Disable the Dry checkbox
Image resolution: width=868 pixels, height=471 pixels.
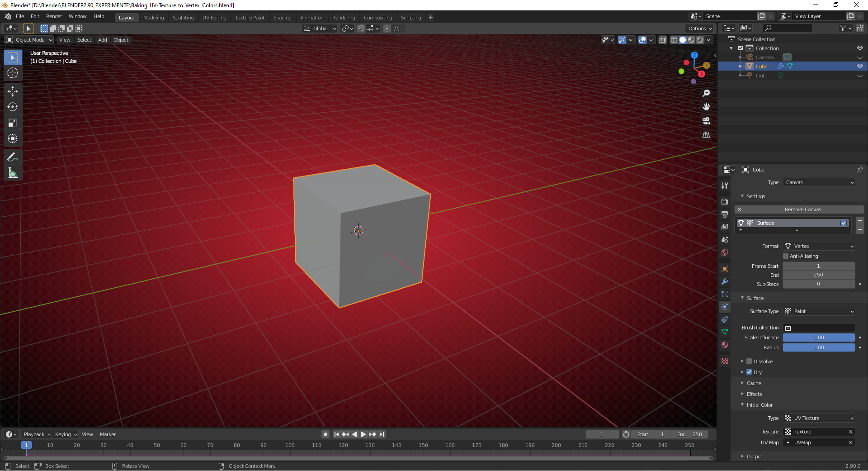[749, 372]
